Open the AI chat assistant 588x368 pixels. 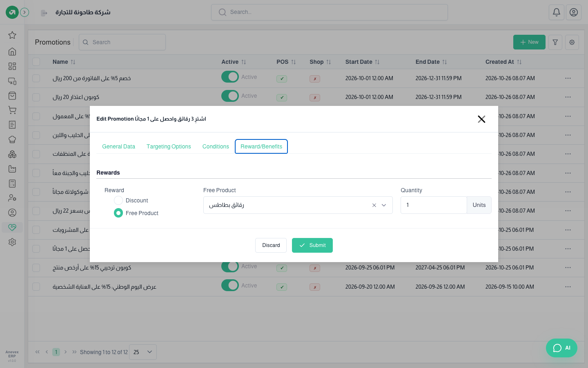click(x=561, y=348)
